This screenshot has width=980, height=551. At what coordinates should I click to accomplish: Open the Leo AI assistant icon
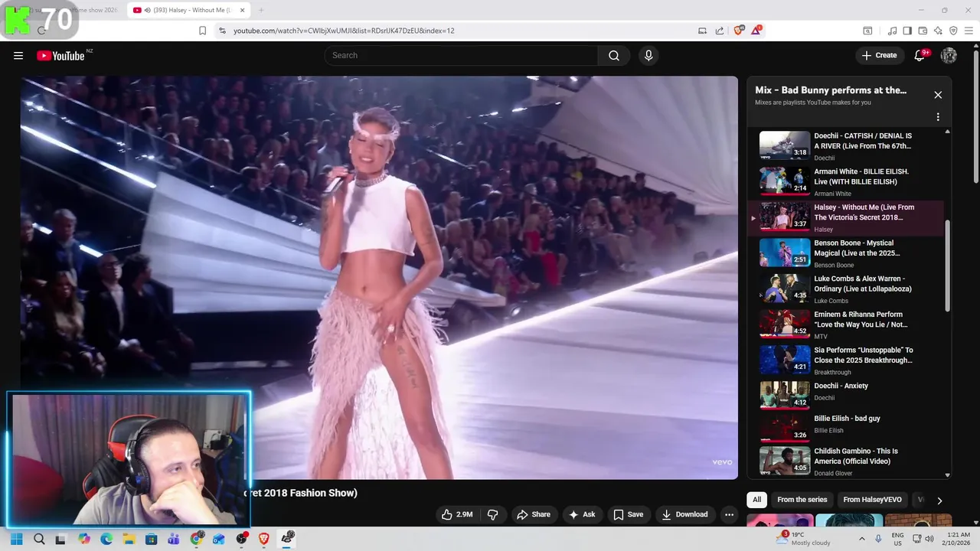pyautogui.click(x=938, y=31)
